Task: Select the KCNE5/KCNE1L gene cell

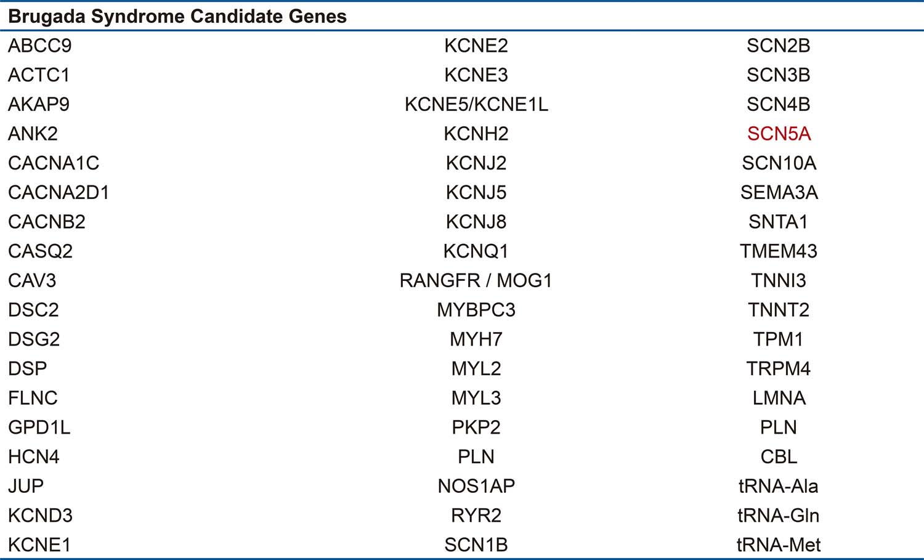Action: point(476,105)
